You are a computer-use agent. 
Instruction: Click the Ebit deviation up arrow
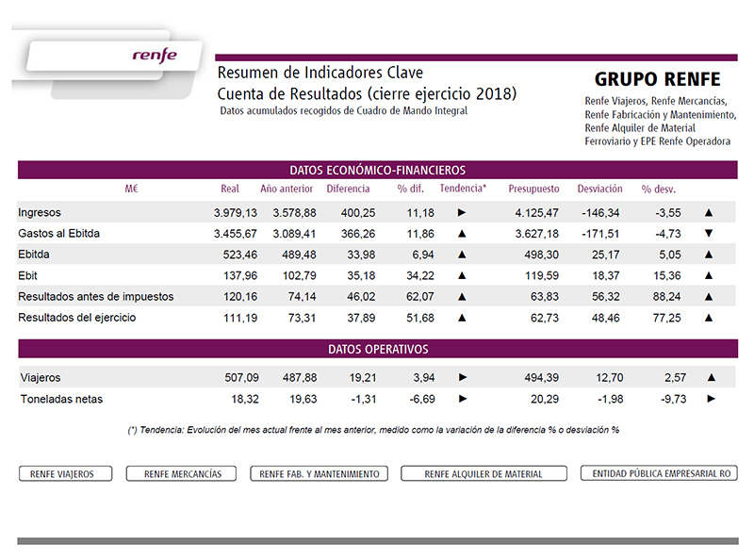711,275
